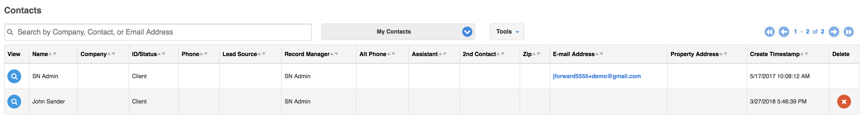The height and width of the screenshot is (137, 868).
Task: View the John Sander contact record
Action: coord(14,102)
